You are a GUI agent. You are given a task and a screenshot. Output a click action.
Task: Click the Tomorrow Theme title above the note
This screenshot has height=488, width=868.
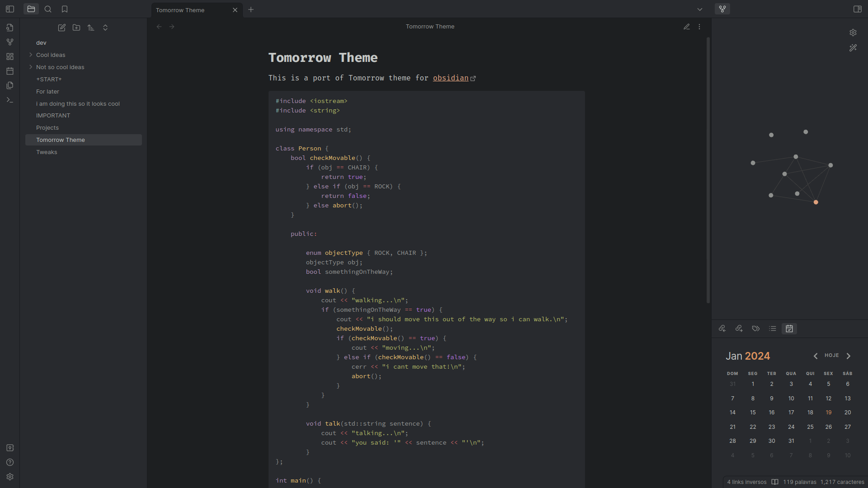coord(430,27)
